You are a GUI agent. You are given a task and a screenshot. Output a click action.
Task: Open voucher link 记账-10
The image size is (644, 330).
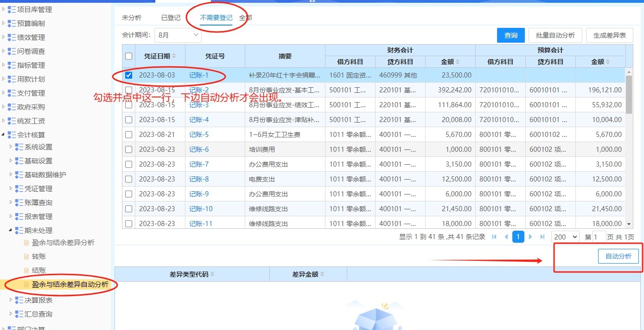(201, 209)
